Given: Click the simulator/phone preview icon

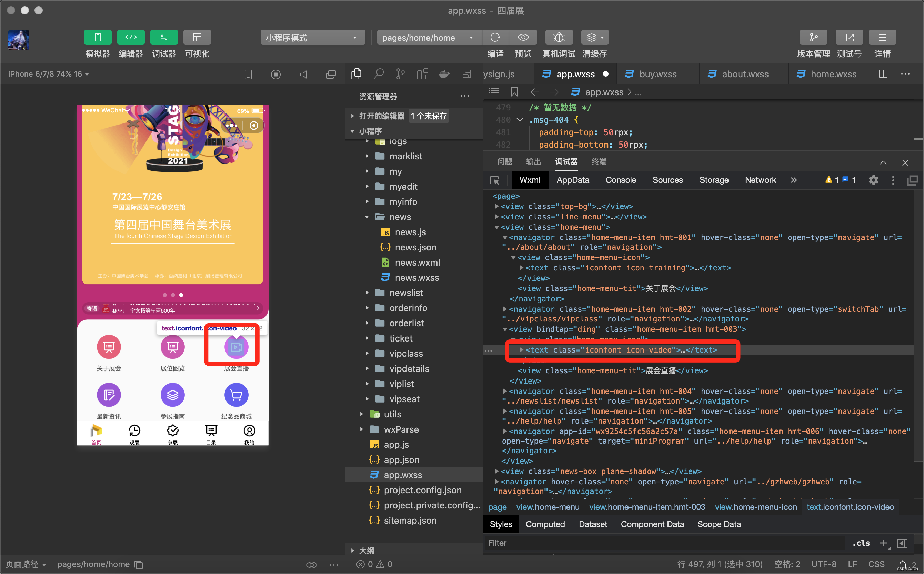Looking at the screenshot, I should tap(98, 38).
